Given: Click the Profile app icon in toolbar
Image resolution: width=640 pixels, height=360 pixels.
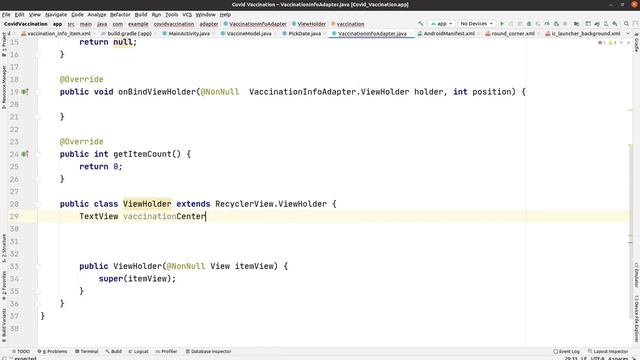Looking at the screenshot, I should [547, 24].
